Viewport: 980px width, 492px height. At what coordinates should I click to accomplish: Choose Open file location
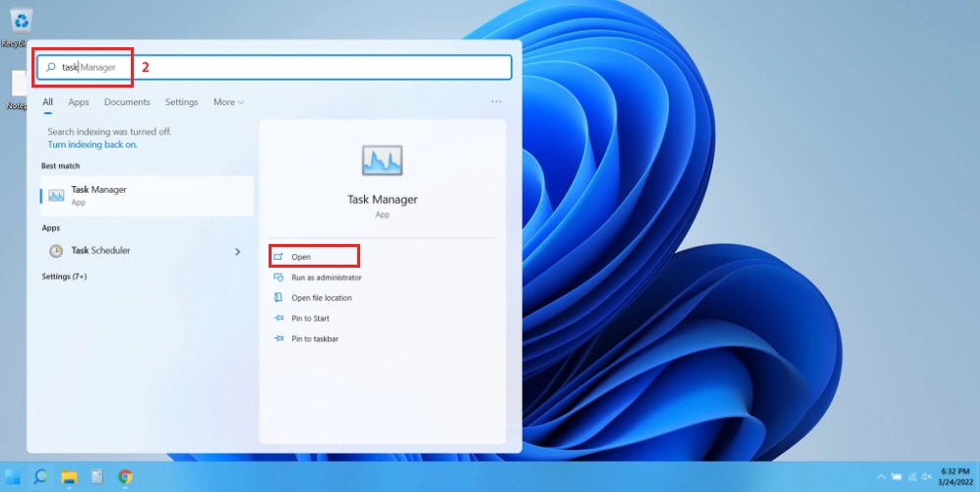point(321,298)
